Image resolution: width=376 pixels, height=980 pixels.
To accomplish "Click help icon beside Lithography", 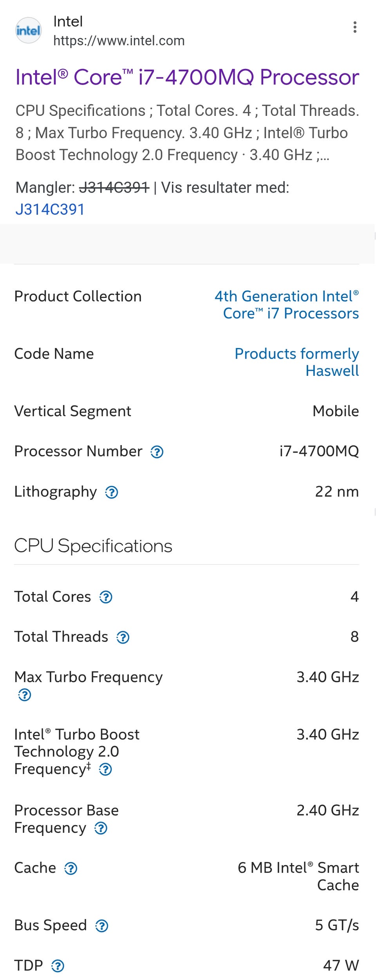I will coord(112,492).
